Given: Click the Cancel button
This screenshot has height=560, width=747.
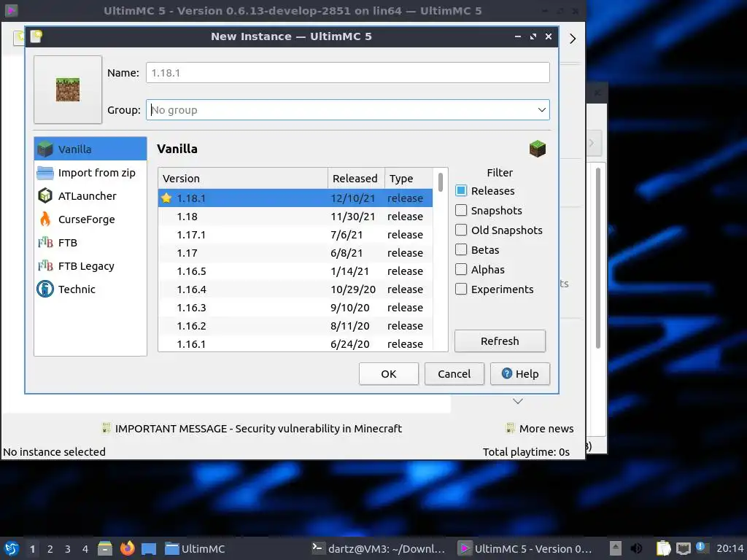Looking at the screenshot, I should 454,374.
